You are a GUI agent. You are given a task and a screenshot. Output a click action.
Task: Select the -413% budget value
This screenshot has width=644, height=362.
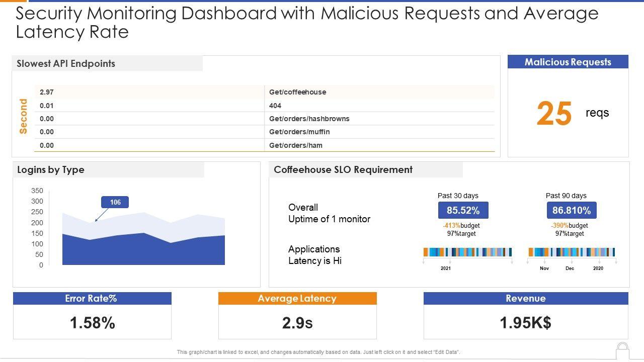(x=451, y=226)
